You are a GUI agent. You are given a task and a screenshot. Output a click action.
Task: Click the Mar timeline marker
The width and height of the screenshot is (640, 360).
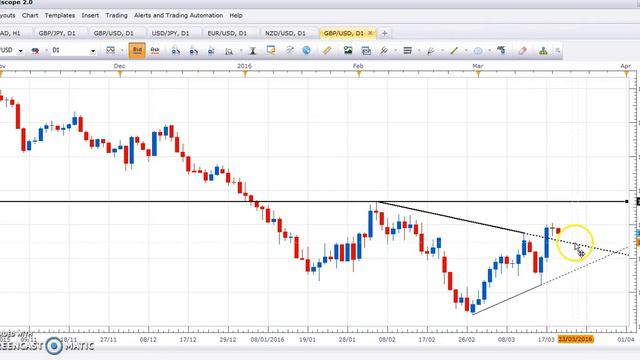pyautogui.click(x=478, y=73)
